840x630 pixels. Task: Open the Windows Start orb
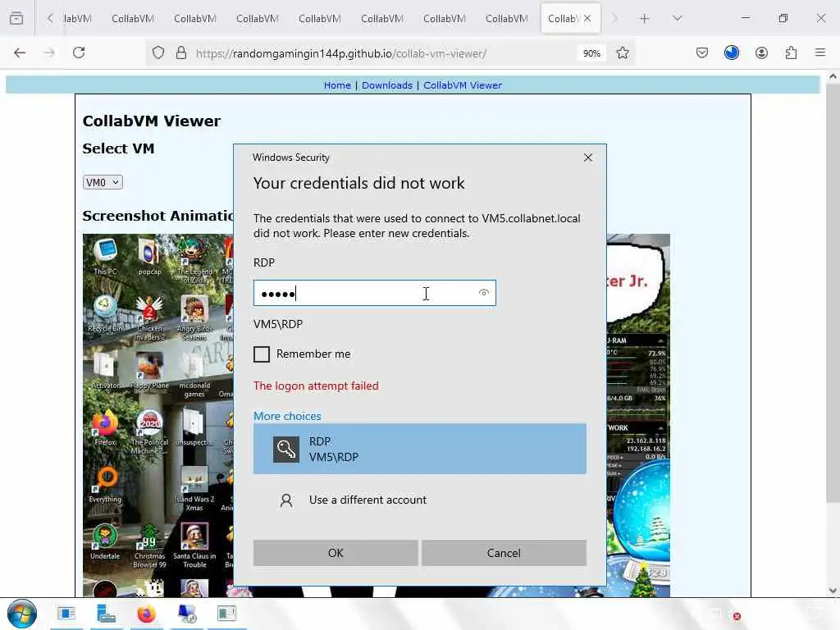[x=22, y=614]
